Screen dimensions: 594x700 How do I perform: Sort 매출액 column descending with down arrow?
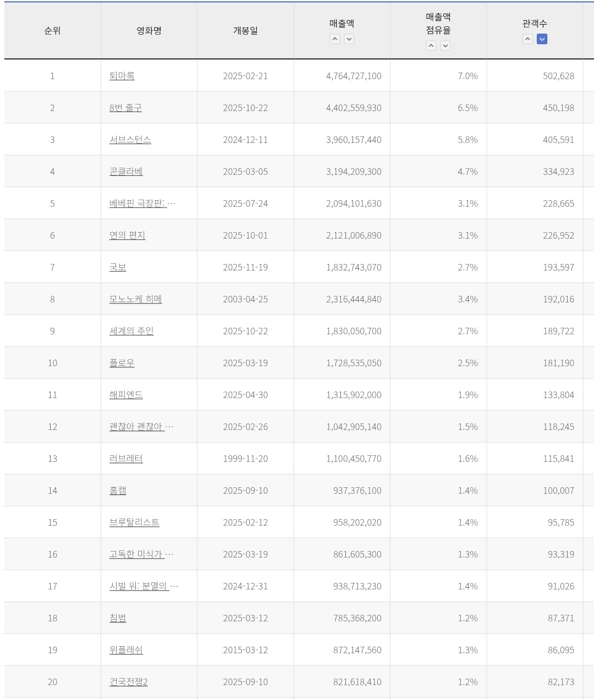[x=349, y=39]
